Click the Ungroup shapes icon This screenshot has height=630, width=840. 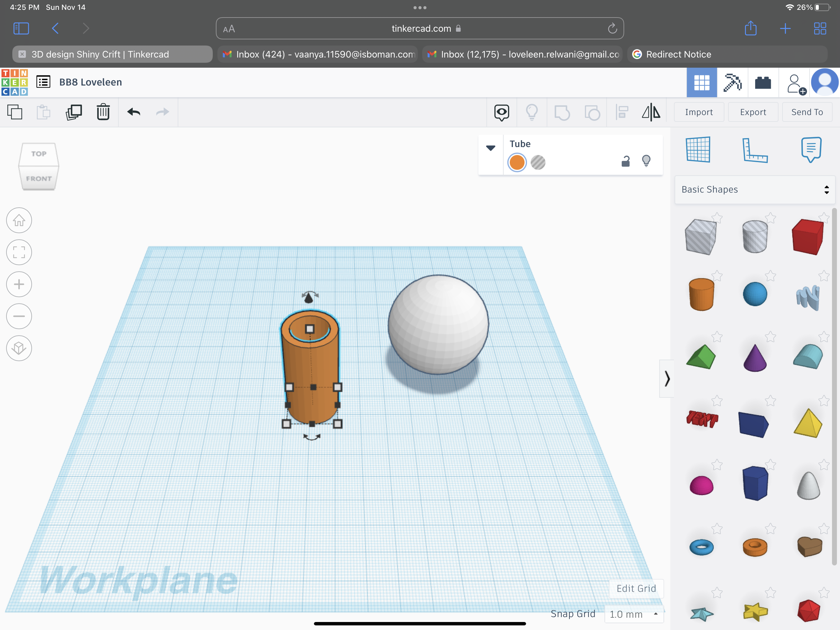click(592, 113)
